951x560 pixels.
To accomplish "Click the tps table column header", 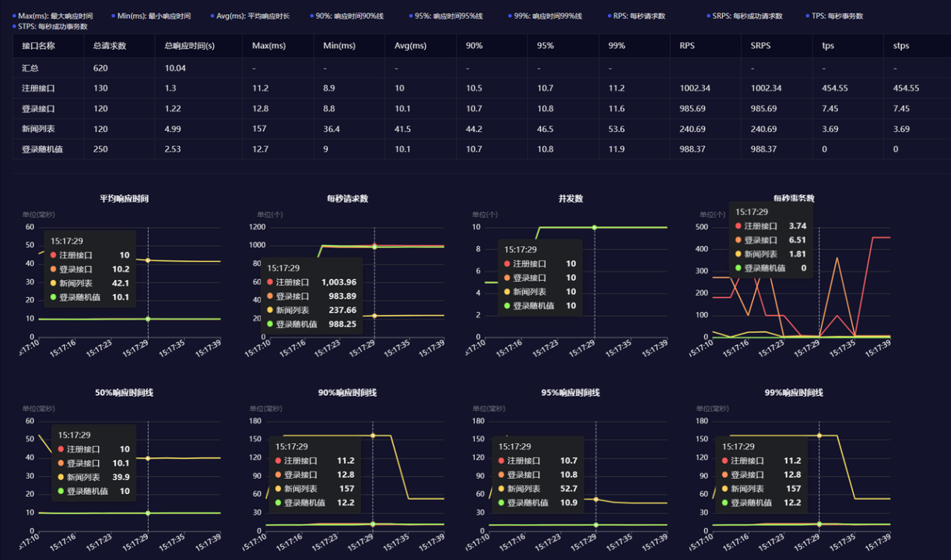I will point(828,46).
